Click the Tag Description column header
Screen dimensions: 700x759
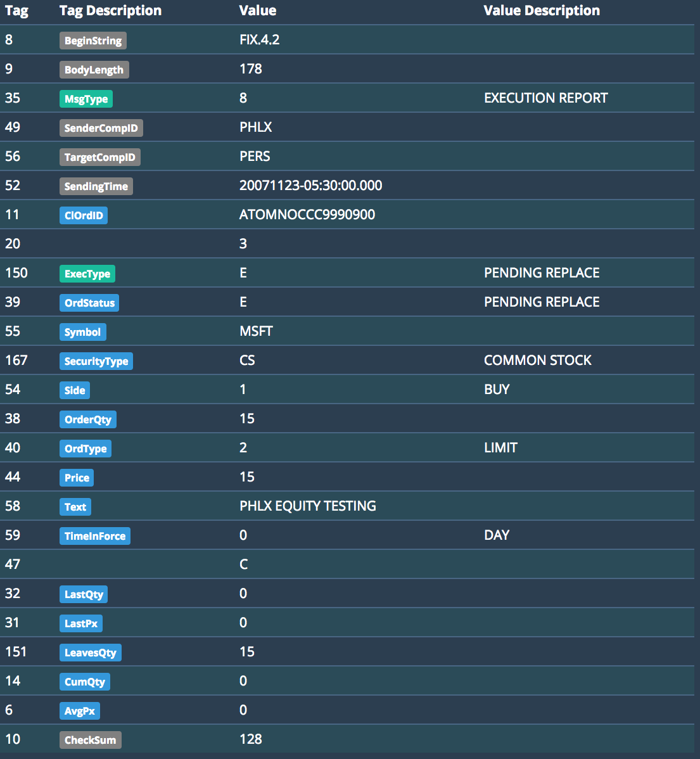(110, 11)
